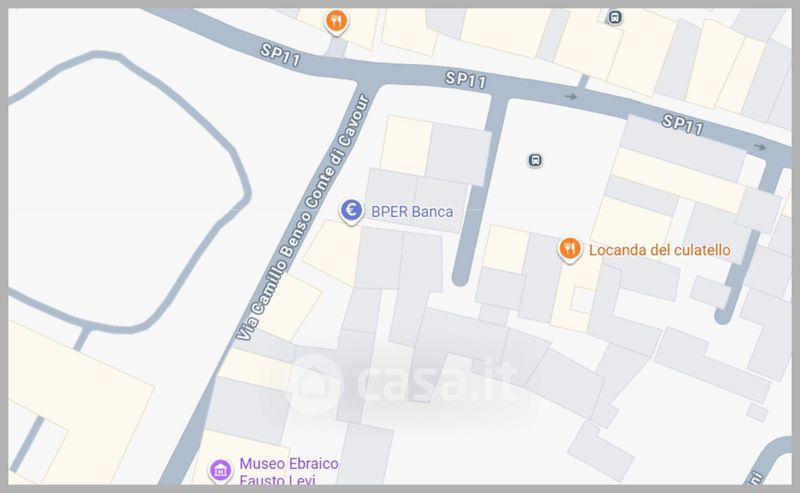Open the Locanda del culatello place name
The height and width of the screenshot is (493, 800).
coord(659,250)
